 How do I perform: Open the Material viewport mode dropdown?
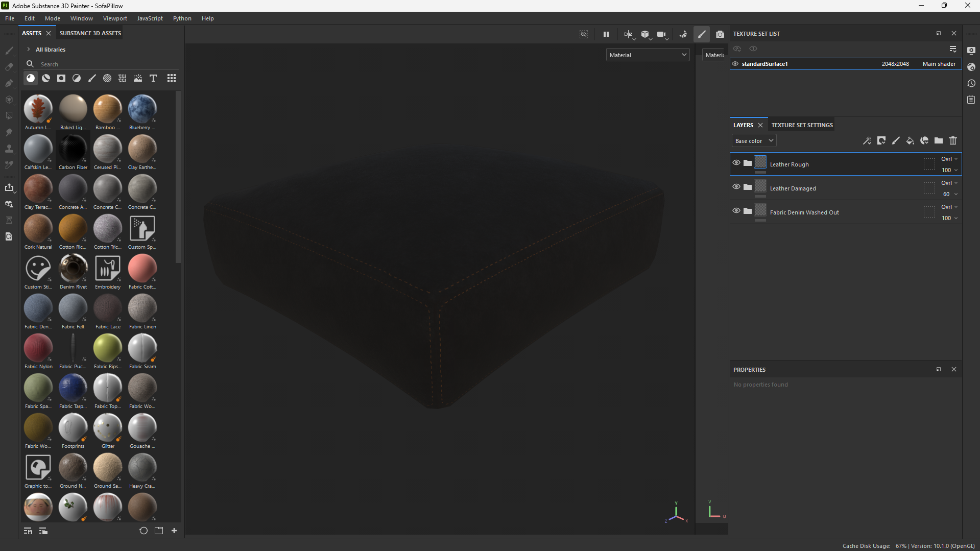tap(648, 55)
